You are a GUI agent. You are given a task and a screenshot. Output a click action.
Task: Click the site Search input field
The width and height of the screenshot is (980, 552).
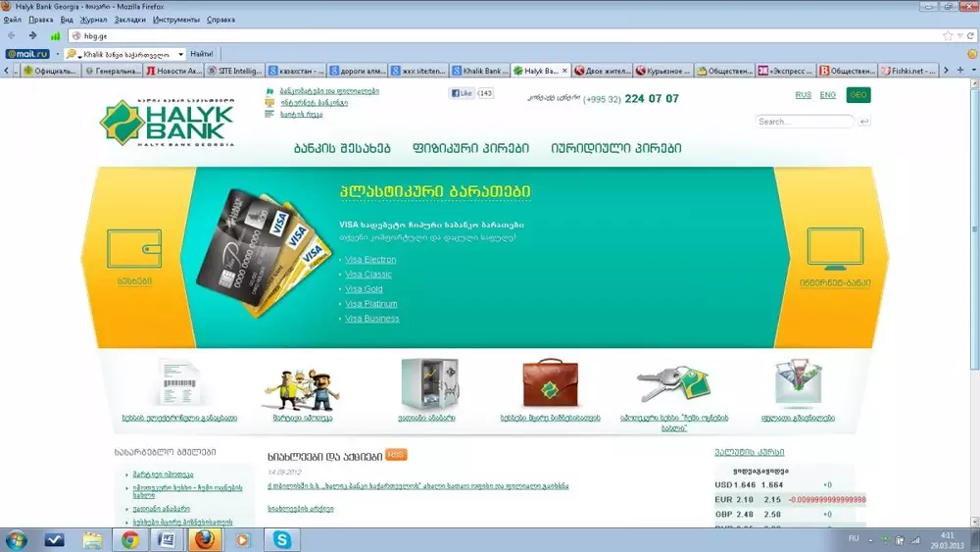(x=804, y=122)
